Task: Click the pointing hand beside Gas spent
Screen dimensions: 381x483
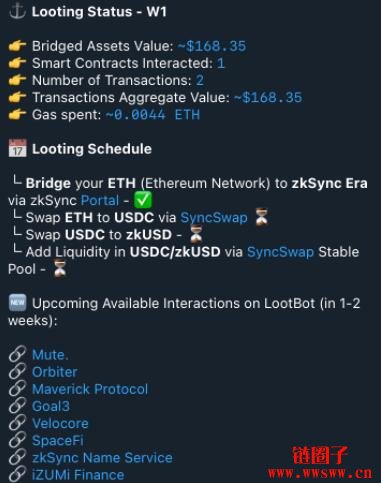Action: coord(17,115)
